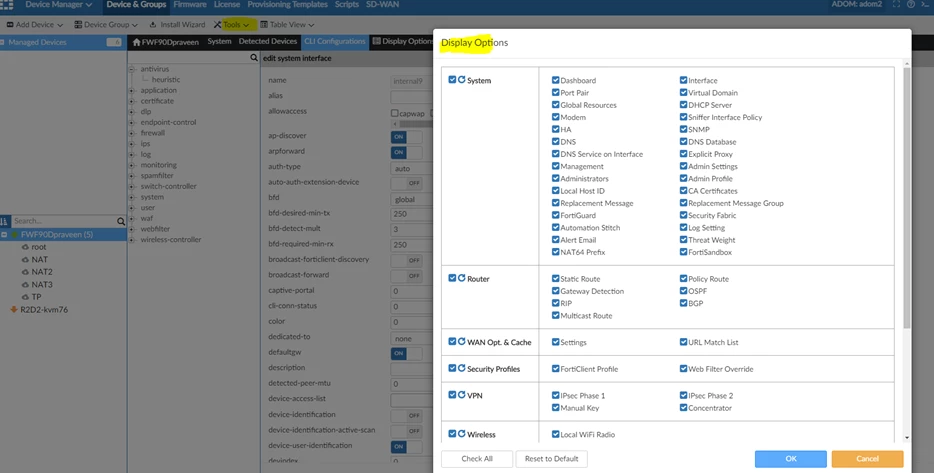Click the TP VDOM icon
This screenshot has width=934, height=473.
pos(25,297)
